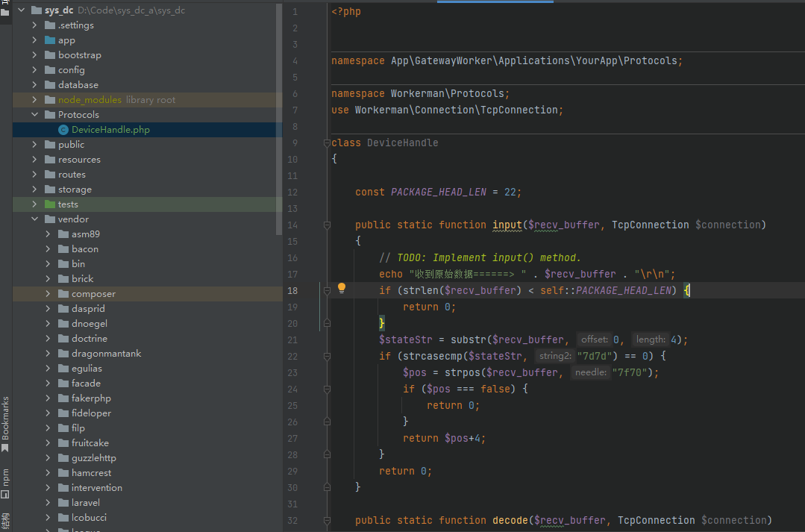Expand the brick folder
The width and height of the screenshot is (805, 532).
[x=48, y=278]
